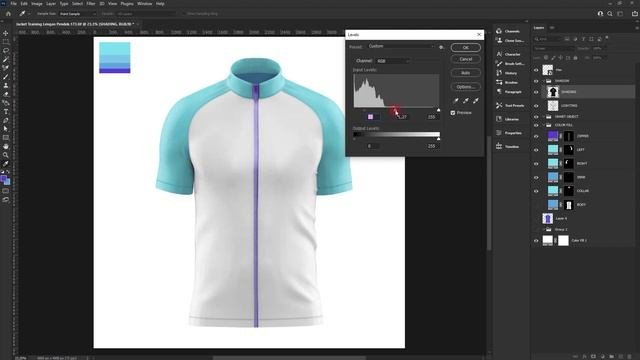Select the Brush tool in toolbar
Image resolution: width=640 pixels, height=360 pixels.
coord(6,77)
